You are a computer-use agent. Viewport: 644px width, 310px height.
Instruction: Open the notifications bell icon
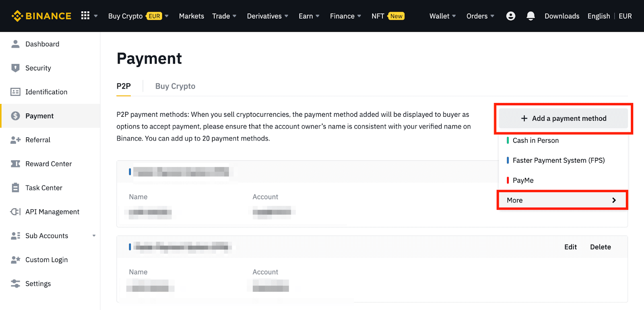(530, 16)
